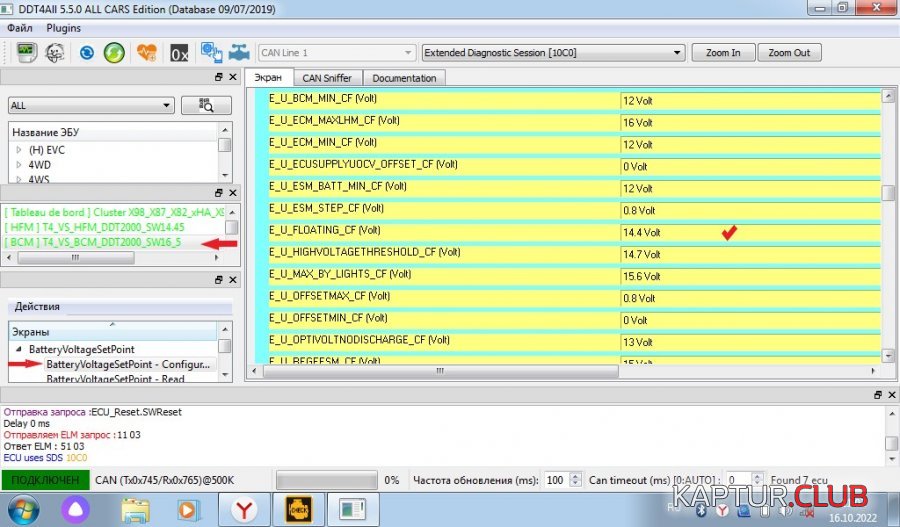Click the screen view vertical scrollbar thumb

click(888, 192)
